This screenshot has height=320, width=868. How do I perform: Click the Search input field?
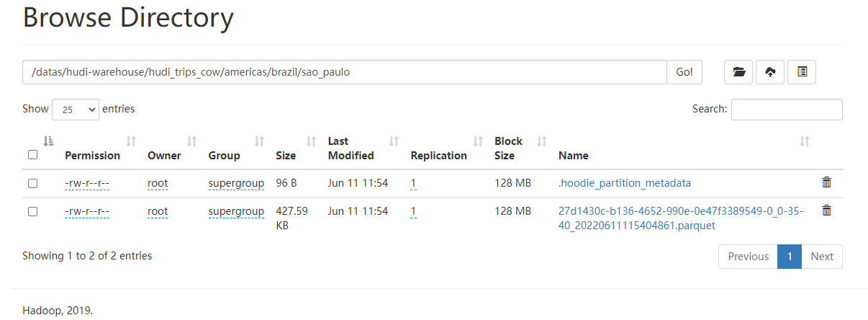787,110
